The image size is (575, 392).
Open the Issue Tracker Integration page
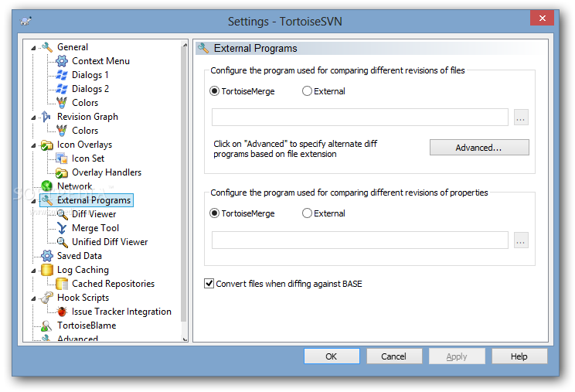click(121, 312)
